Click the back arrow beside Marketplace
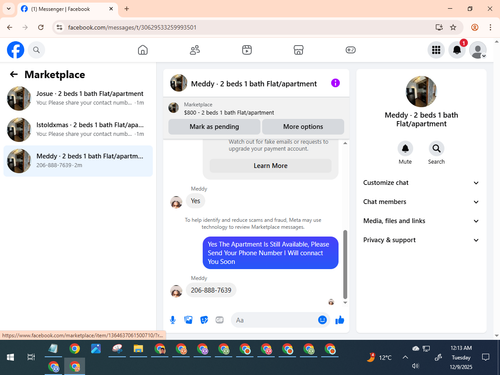The width and height of the screenshot is (500, 375). (14, 74)
